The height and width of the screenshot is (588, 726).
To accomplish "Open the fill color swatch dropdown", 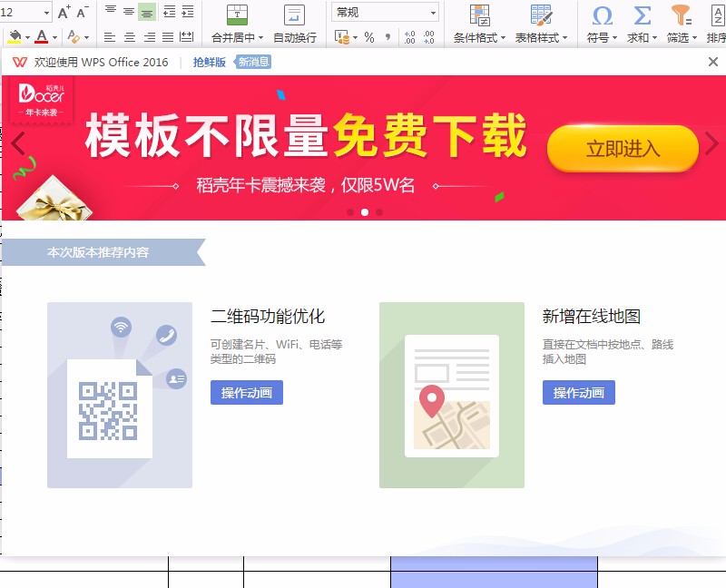I will coord(27,34).
